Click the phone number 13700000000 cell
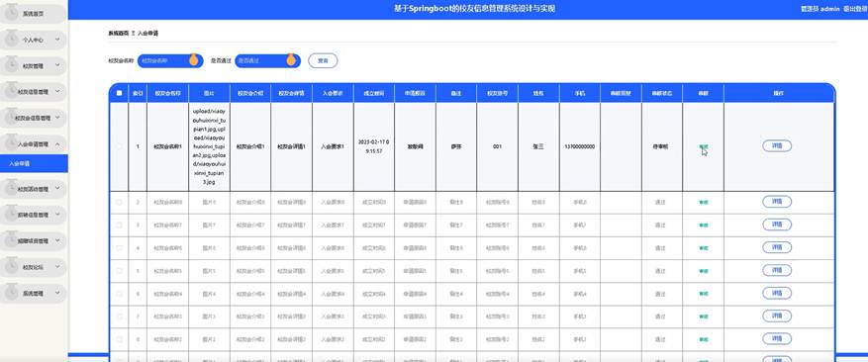Image resolution: width=868 pixels, height=362 pixels. [580, 146]
